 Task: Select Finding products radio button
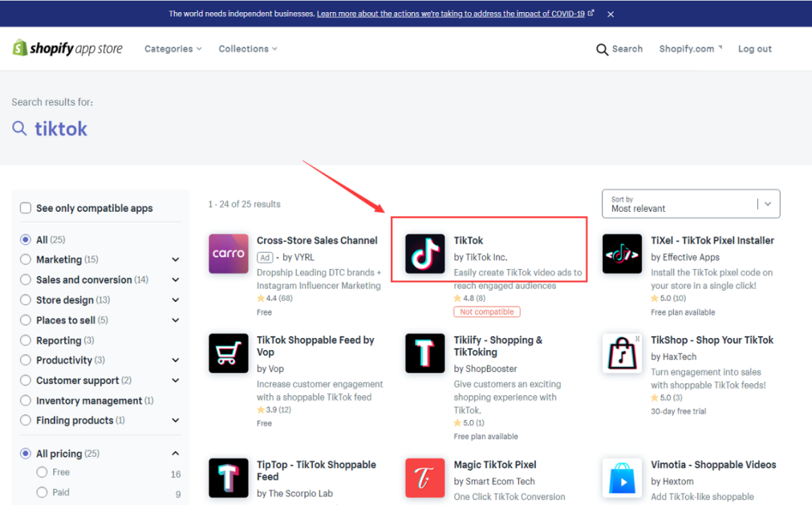point(26,420)
